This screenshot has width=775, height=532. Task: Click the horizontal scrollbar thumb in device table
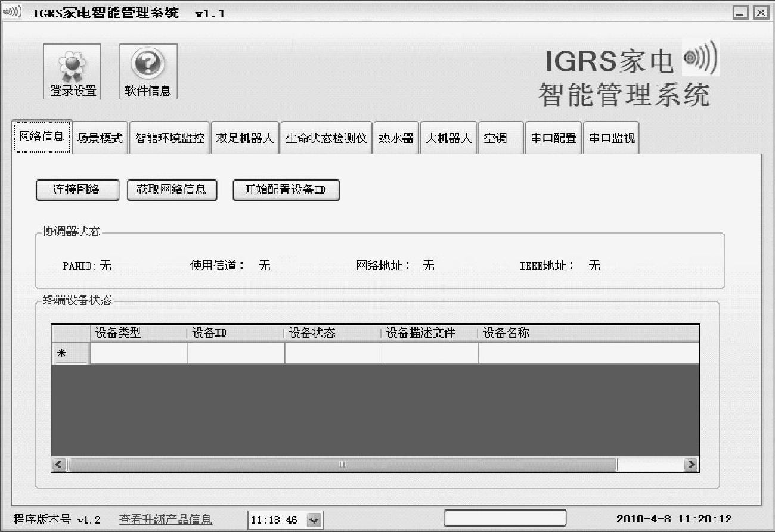[343, 465]
